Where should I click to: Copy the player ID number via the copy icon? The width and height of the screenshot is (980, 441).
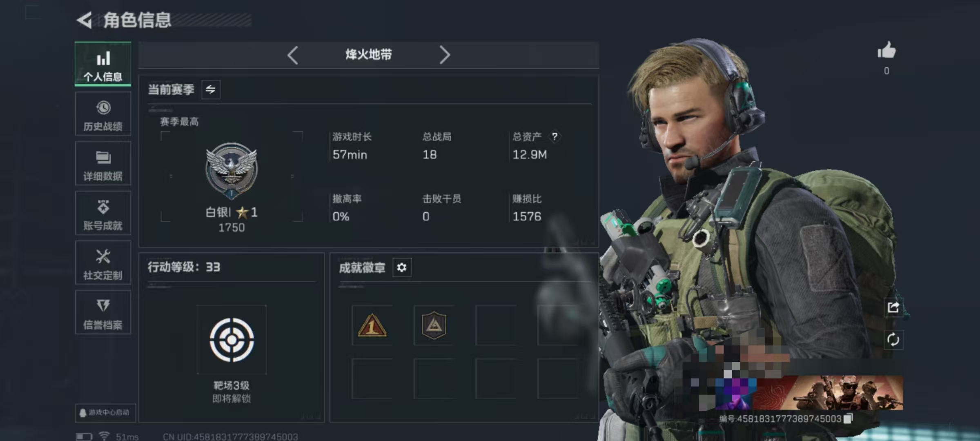click(848, 419)
